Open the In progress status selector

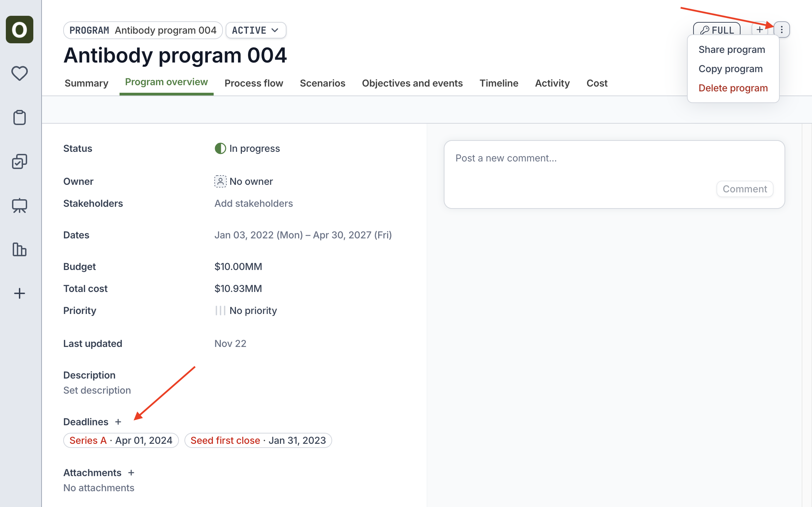(x=247, y=148)
